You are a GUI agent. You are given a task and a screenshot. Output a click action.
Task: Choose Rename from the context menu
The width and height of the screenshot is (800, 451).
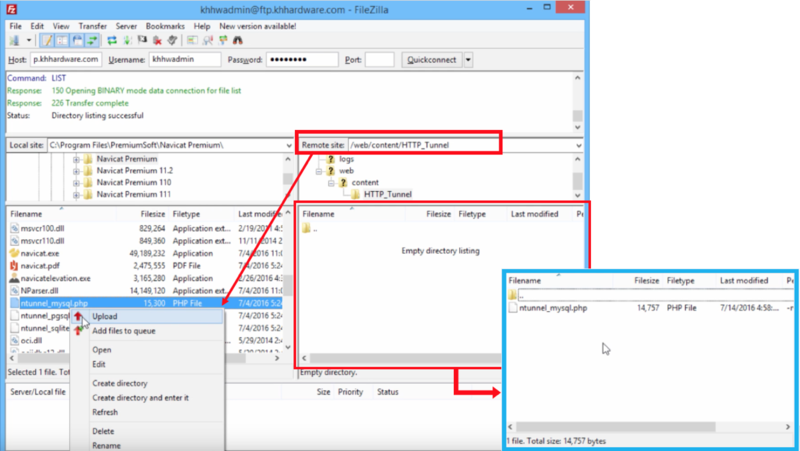coord(147,445)
